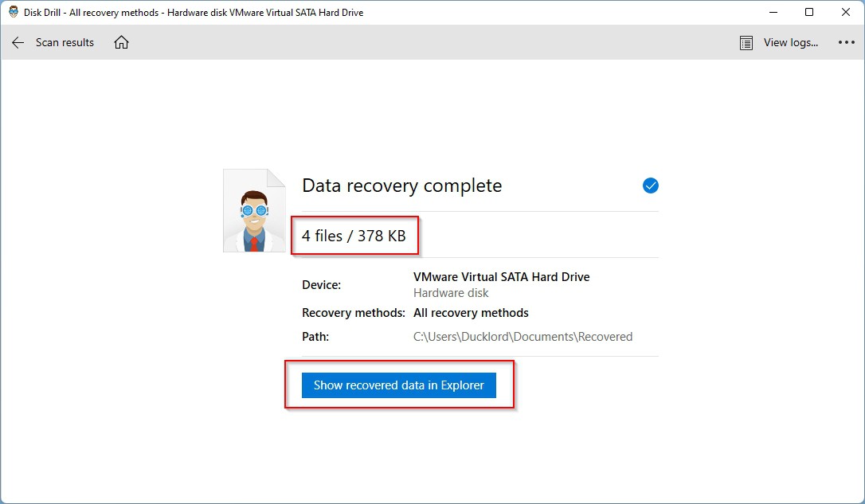Click the "4 files / 378 KB" summary
Screen dimensions: 865x504
point(354,236)
